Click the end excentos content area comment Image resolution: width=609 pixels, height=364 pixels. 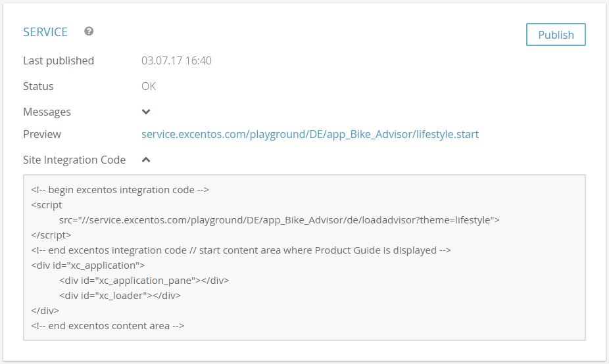coord(108,326)
